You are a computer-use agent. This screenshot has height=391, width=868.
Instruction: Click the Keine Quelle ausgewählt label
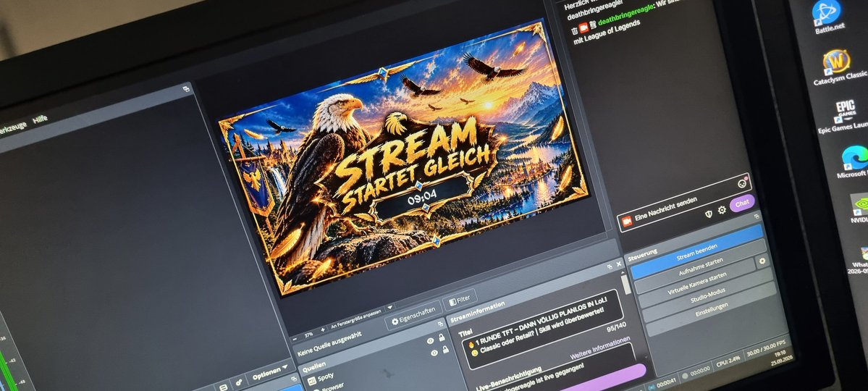pyautogui.click(x=329, y=345)
